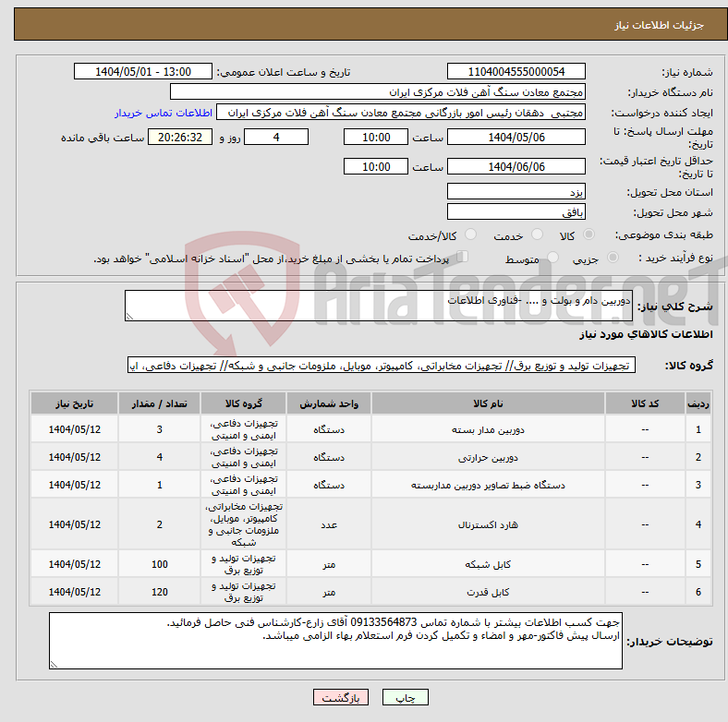This screenshot has height=722, width=728.
Task: Click the response deadline time 10:00 field
Action: pyautogui.click(x=376, y=138)
